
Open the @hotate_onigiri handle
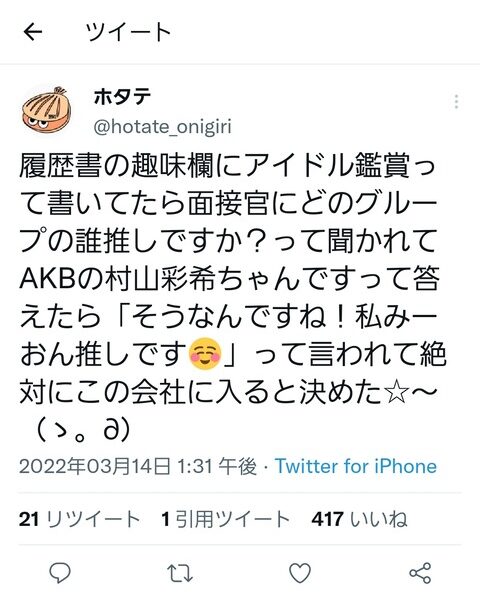click(x=163, y=127)
